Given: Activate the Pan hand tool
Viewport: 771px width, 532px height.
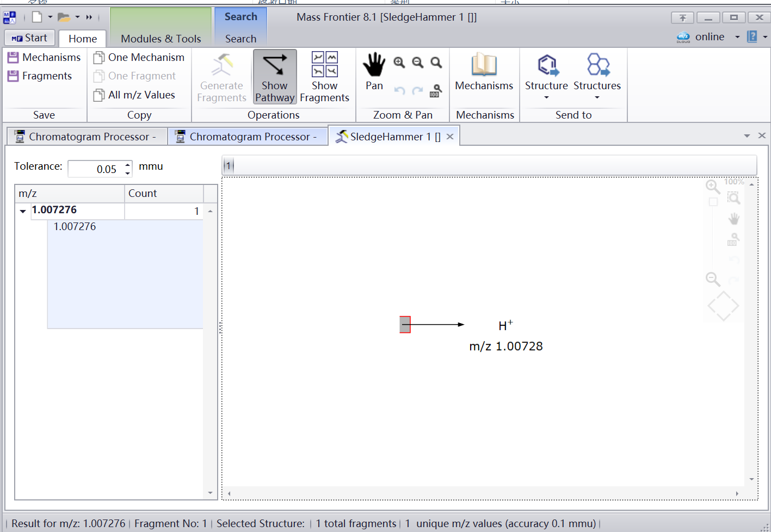Looking at the screenshot, I should [374, 71].
